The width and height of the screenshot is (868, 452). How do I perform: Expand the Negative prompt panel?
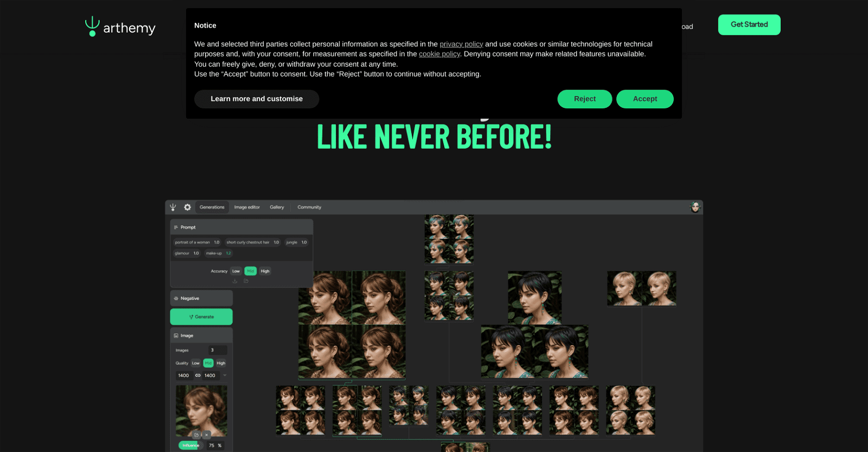point(201,299)
